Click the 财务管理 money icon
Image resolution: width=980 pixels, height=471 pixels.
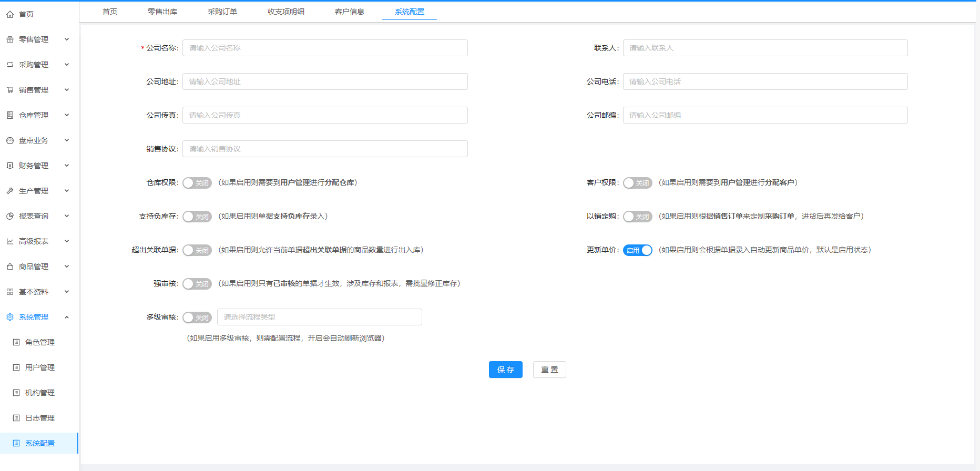click(10, 166)
